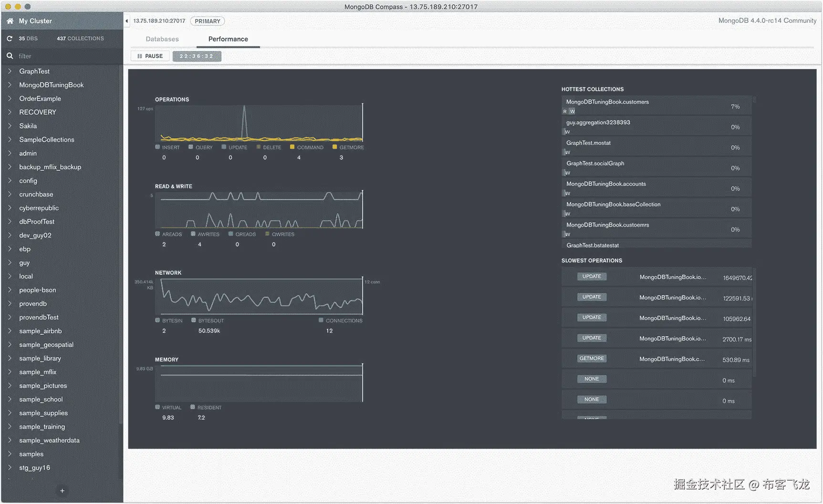Image resolution: width=823 pixels, height=504 pixels.
Task: Click the refresh databases icon
Action: point(10,39)
